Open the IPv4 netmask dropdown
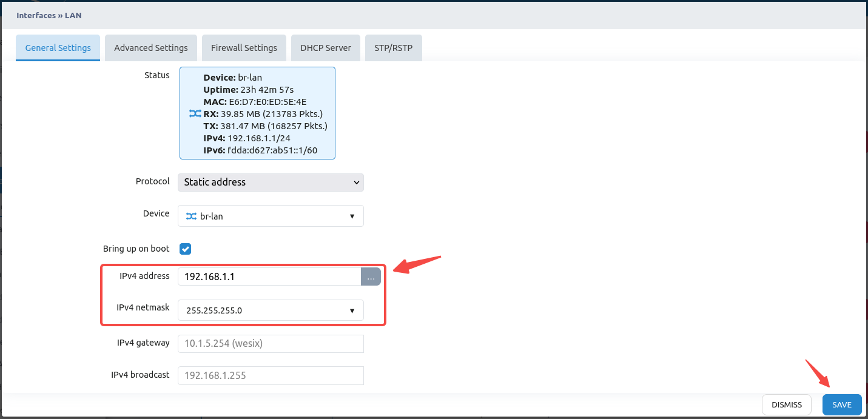868x419 pixels. point(271,310)
